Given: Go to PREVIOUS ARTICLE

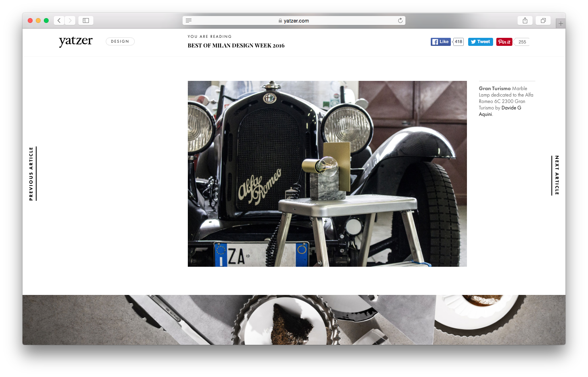Looking at the screenshot, I should click(32, 174).
